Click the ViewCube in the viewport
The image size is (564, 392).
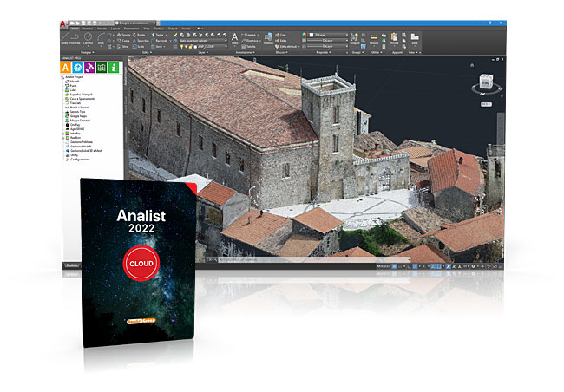click(x=486, y=81)
